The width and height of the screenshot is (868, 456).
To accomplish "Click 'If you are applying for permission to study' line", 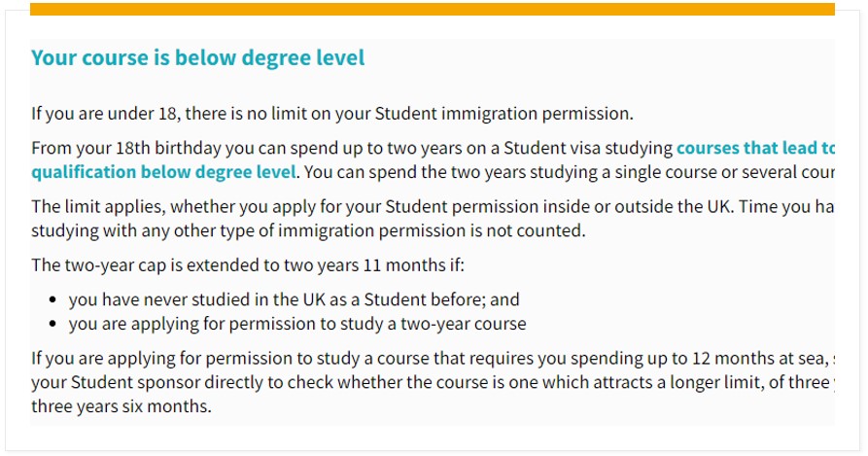I will [433, 359].
